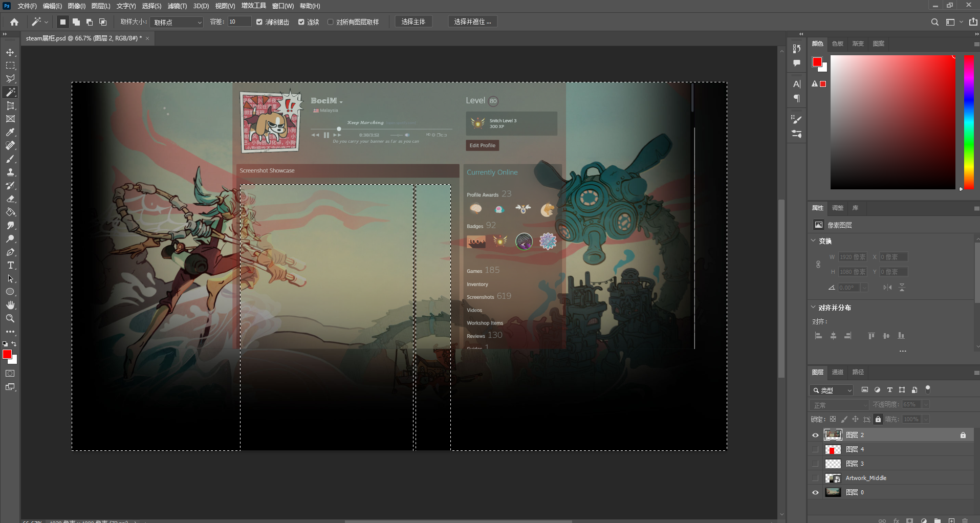Open the 滤镜(T) filter menu
This screenshot has height=523, width=980.
(x=177, y=6)
